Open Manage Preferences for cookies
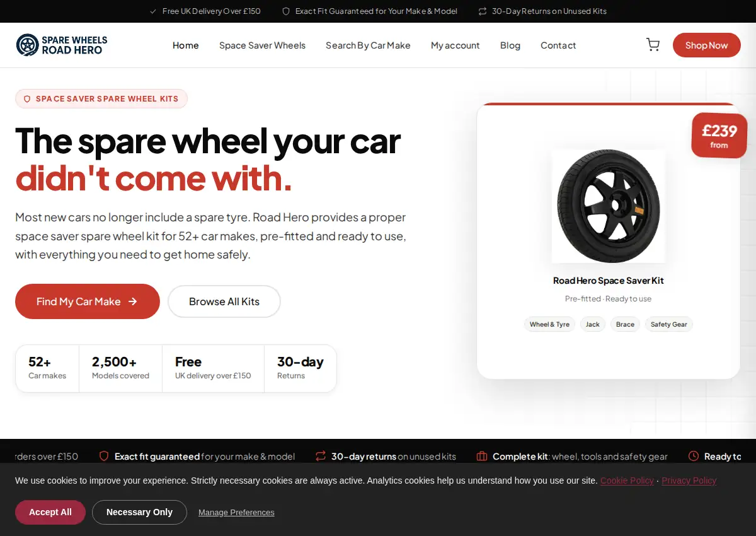 pyautogui.click(x=236, y=513)
